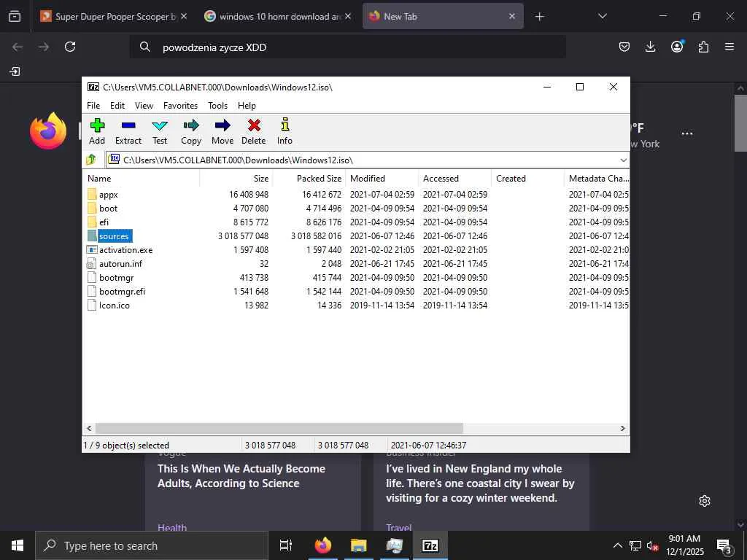Viewport: 747px width, 560px height.
Task: Select the appx folder icon
Action: pyautogui.click(x=92, y=194)
